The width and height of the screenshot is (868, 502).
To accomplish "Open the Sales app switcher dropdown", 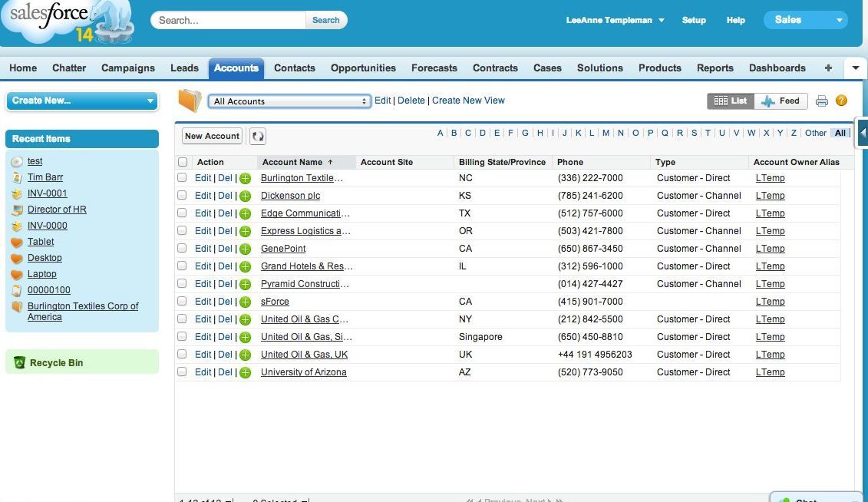I will pos(805,20).
